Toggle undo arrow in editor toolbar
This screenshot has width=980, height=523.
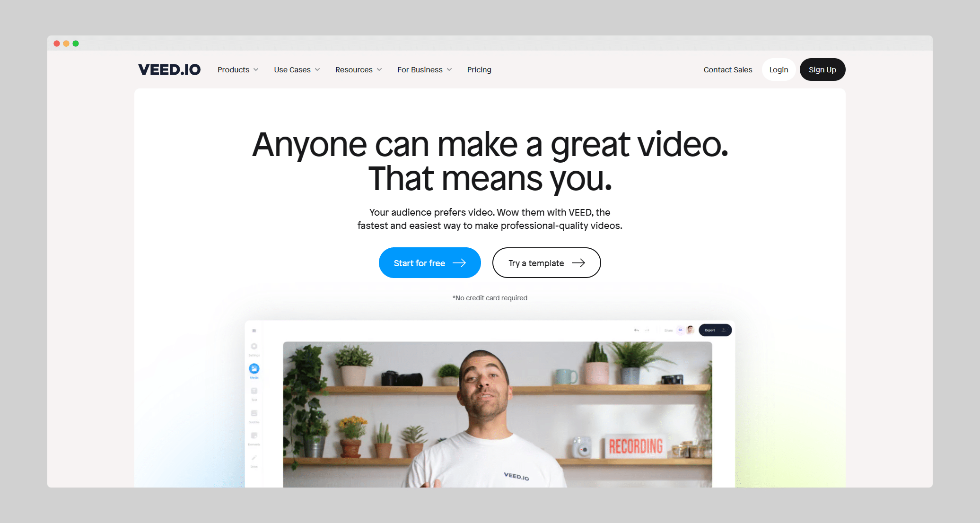[x=636, y=331]
